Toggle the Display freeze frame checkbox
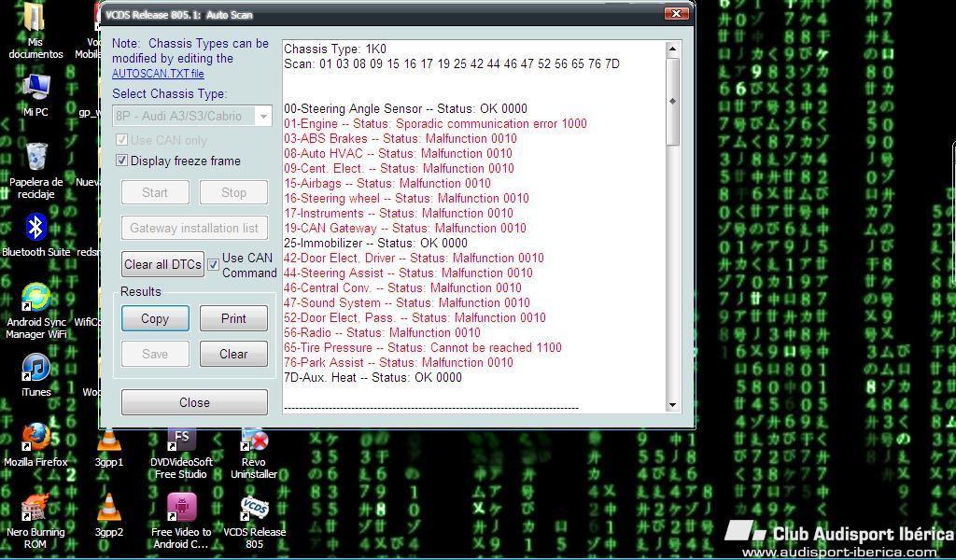The width and height of the screenshot is (956, 560). click(x=121, y=161)
